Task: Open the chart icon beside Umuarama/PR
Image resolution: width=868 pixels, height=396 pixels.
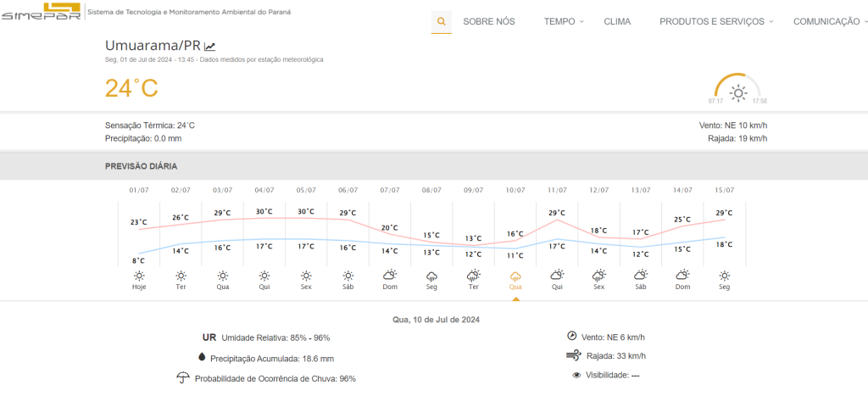Action: (x=210, y=47)
